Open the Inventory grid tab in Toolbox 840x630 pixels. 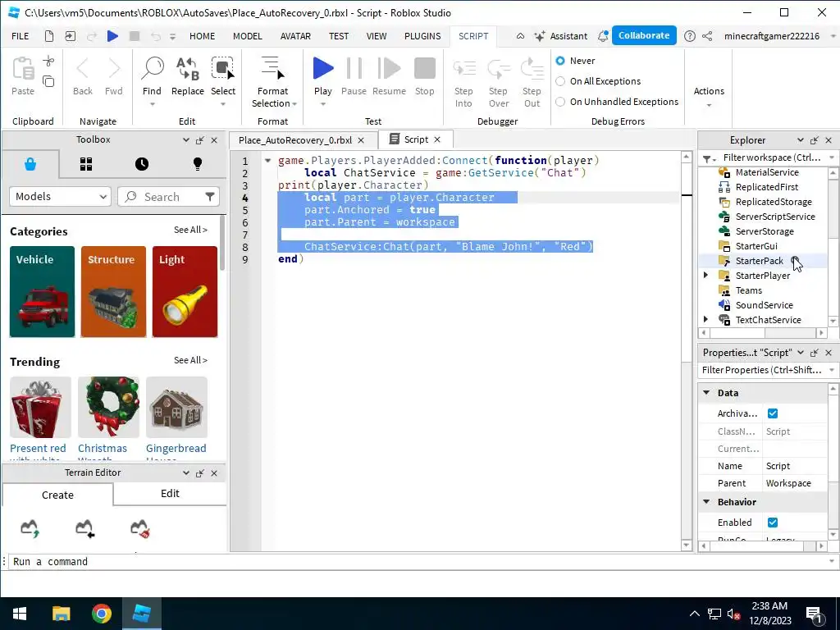tap(85, 164)
